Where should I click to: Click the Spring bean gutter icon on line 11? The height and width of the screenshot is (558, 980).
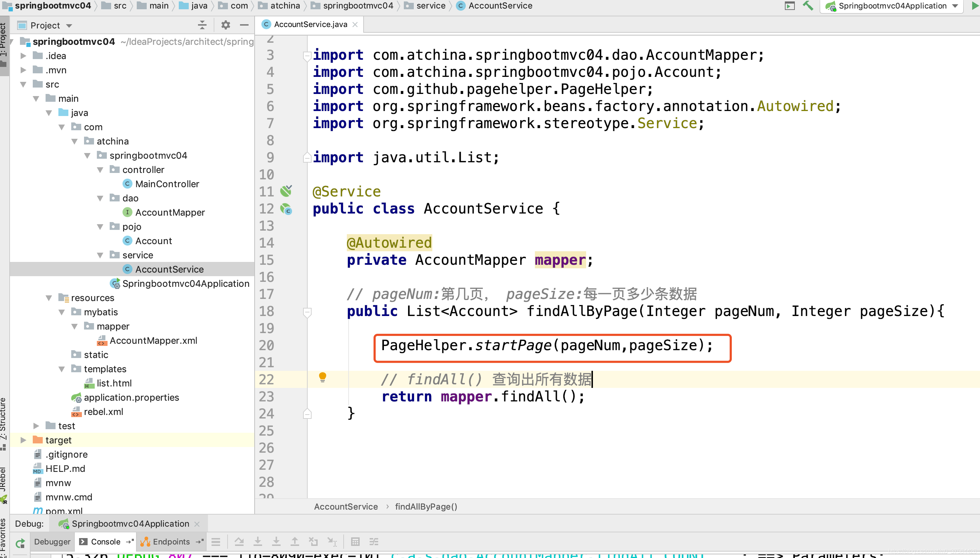pos(286,191)
